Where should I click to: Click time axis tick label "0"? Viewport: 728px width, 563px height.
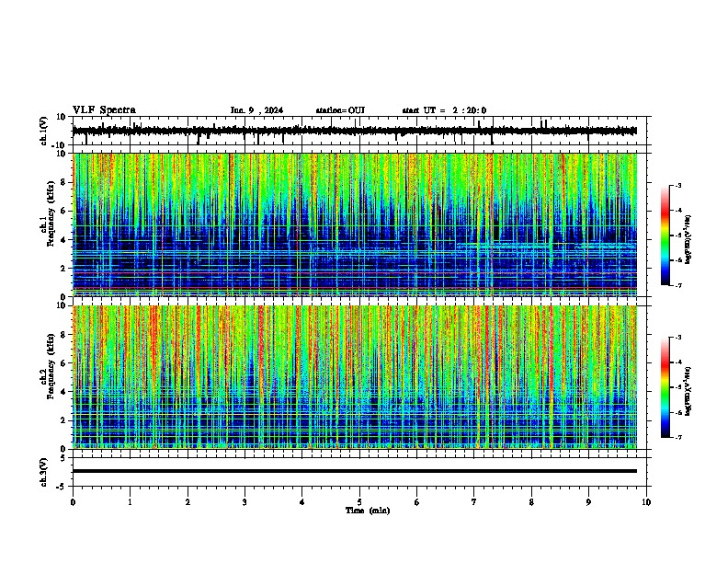tap(73, 502)
